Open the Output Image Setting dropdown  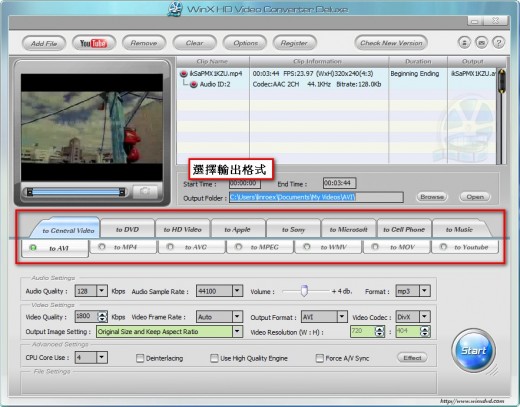pyautogui.click(x=237, y=332)
